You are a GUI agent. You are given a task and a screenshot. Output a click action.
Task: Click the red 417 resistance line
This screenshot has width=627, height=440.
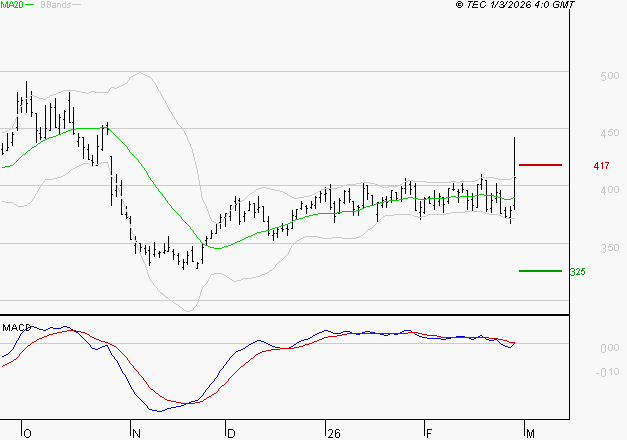540,164
